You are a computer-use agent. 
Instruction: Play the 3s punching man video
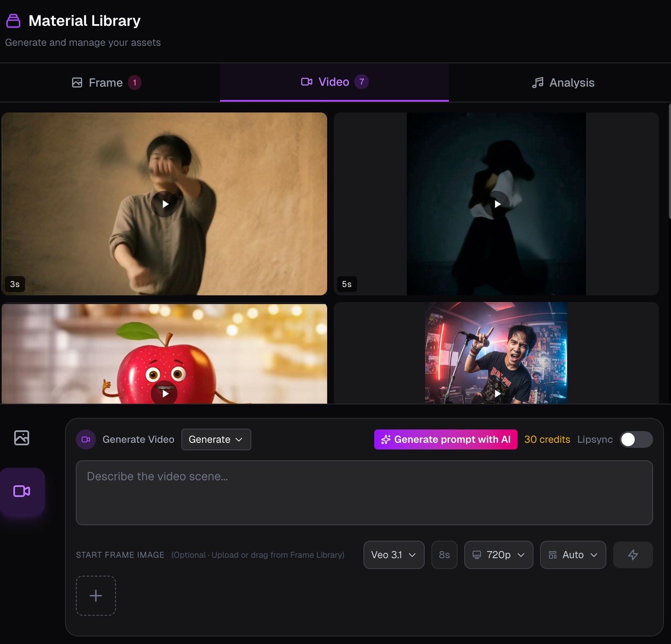(165, 204)
